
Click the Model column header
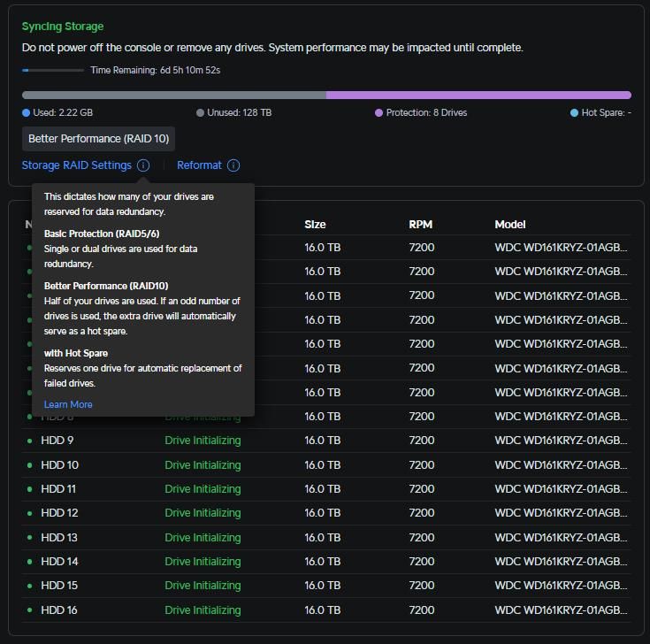pos(510,225)
